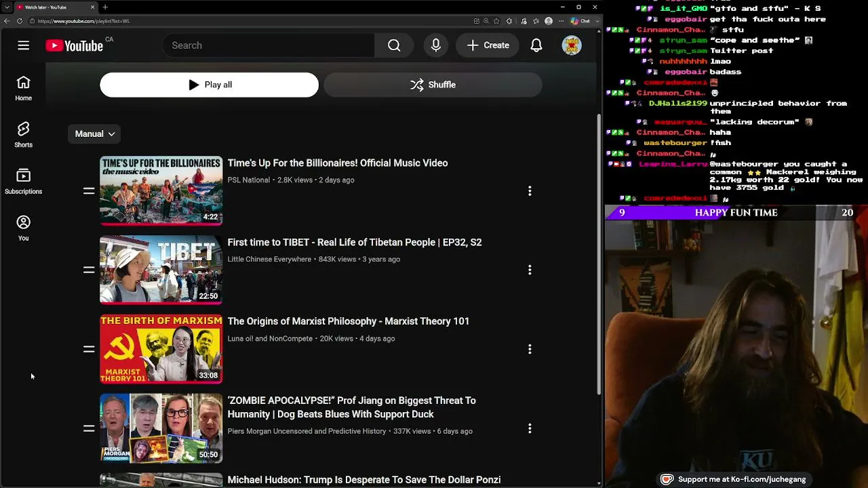Visit Luna oi! and NonCompete channel link
Image resolution: width=868 pixels, height=488 pixels.
pyautogui.click(x=270, y=339)
